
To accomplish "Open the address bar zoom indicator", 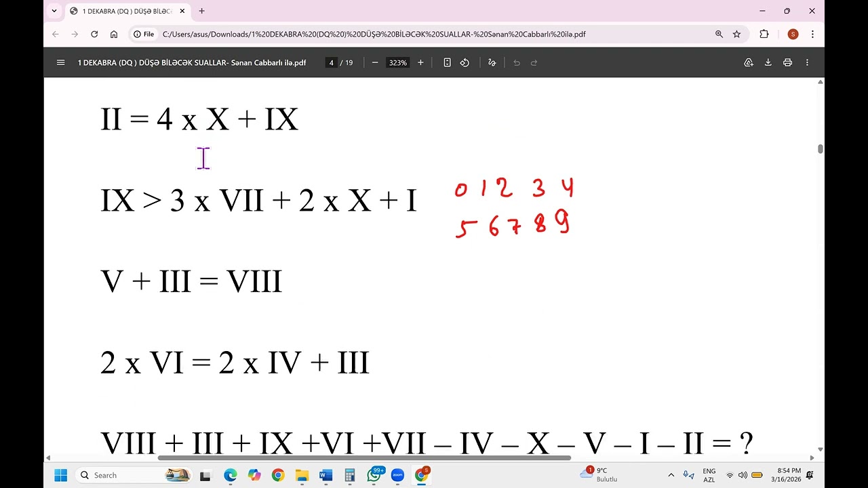I will [719, 34].
